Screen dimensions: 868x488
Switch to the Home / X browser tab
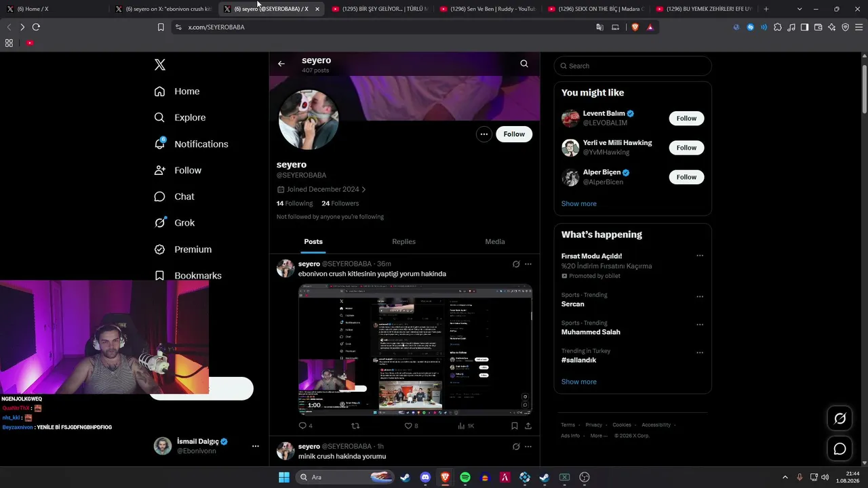point(53,9)
